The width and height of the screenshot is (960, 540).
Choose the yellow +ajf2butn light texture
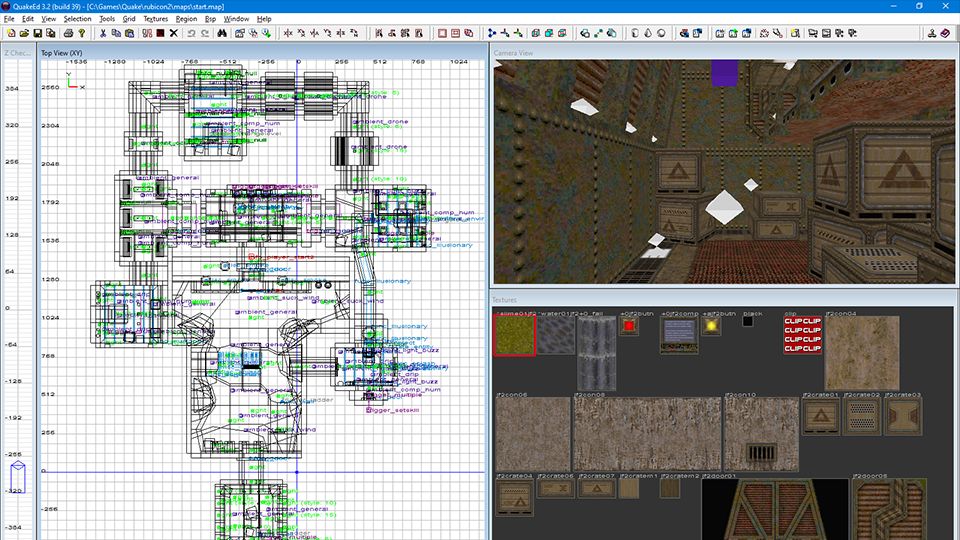tap(711, 326)
